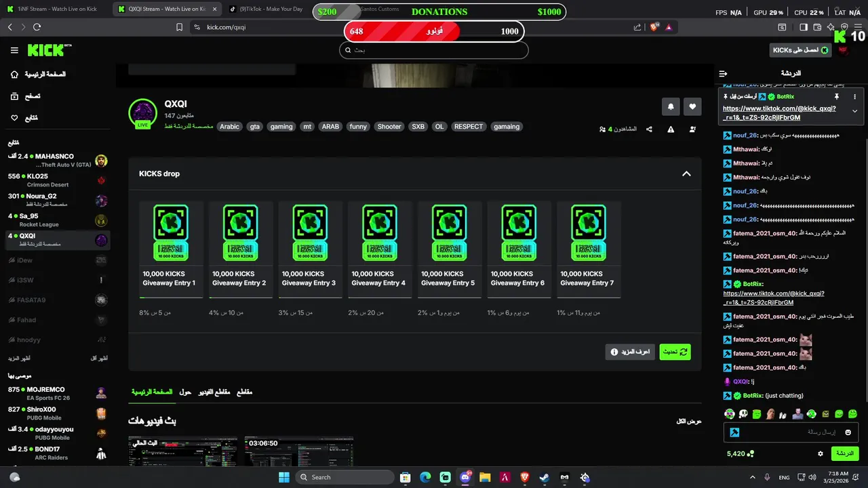This screenshot has width=868, height=488.
Task: Show hidden system tray icons
Action: point(752,477)
